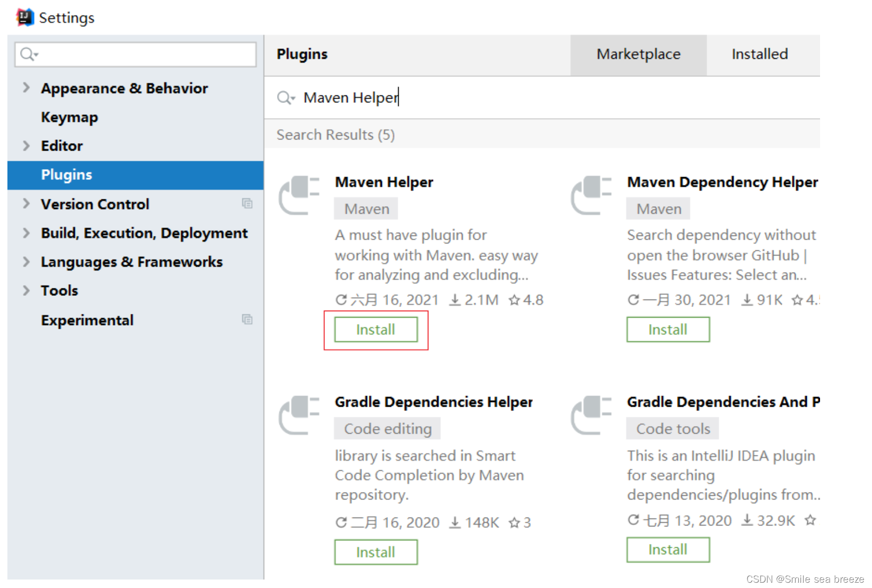The height and width of the screenshot is (588, 872).
Task: Open the Gradle Dependencies Helper title
Action: (x=434, y=402)
